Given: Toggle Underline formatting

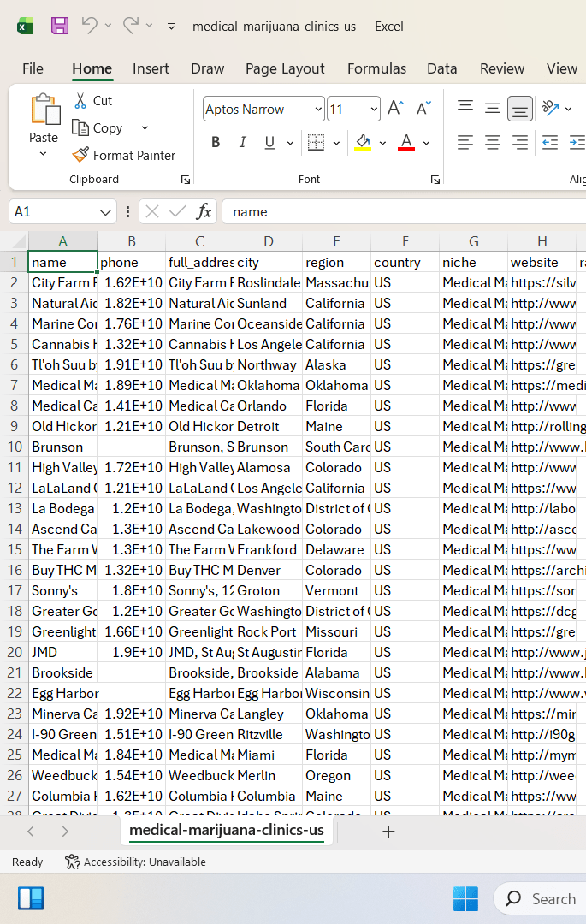Looking at the screenshot, I should [x=269, y=143].
